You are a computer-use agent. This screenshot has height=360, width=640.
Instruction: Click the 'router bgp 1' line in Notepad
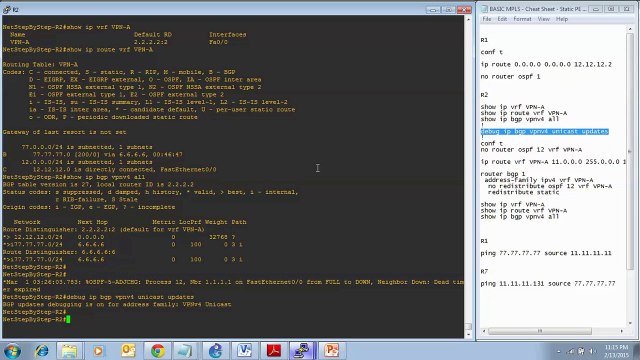502,174
